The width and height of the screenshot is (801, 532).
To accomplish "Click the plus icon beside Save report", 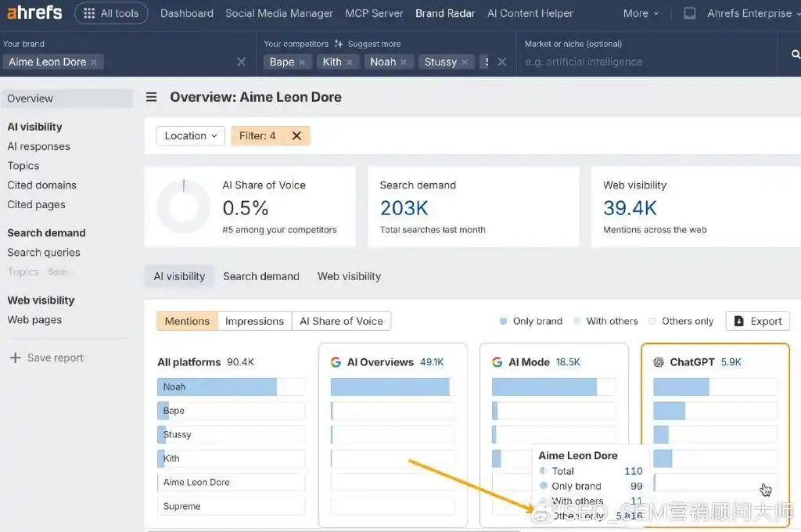I will (x=15, y=358).
